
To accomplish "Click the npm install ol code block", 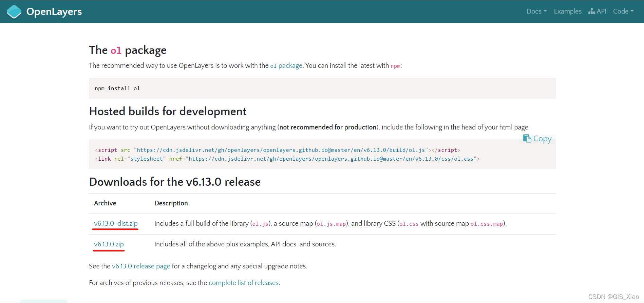I will point(322,88).
